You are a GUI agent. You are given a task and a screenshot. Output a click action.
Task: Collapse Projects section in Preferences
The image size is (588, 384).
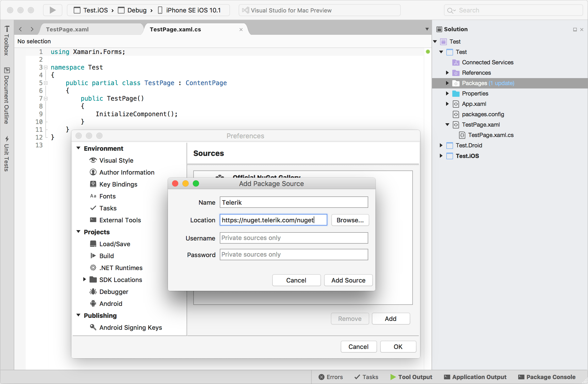point(78,232)
